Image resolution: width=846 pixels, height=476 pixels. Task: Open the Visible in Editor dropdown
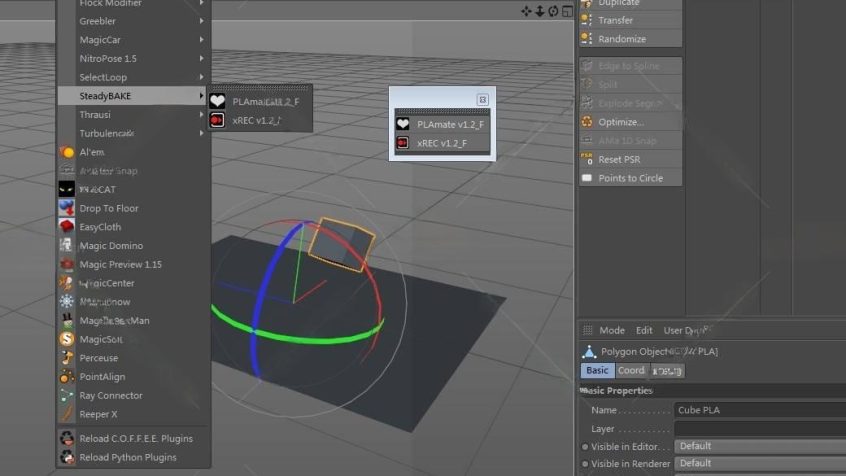(x=760, y=446)
